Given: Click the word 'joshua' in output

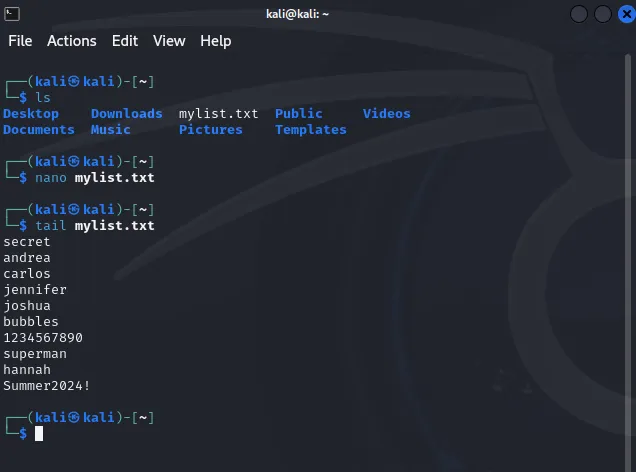Looking at the screenshot, I should coord(27,306).
